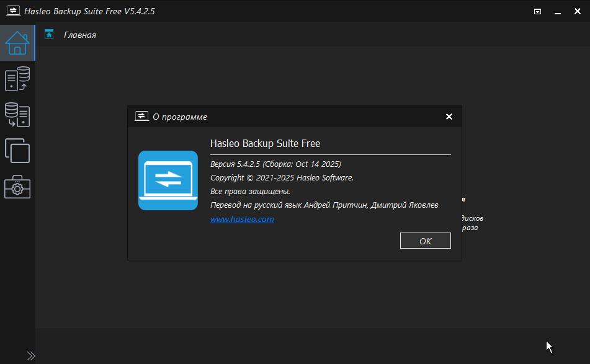Open the Backup section in the sidebar
Screen dimensions: 590x364
point(17,79)
